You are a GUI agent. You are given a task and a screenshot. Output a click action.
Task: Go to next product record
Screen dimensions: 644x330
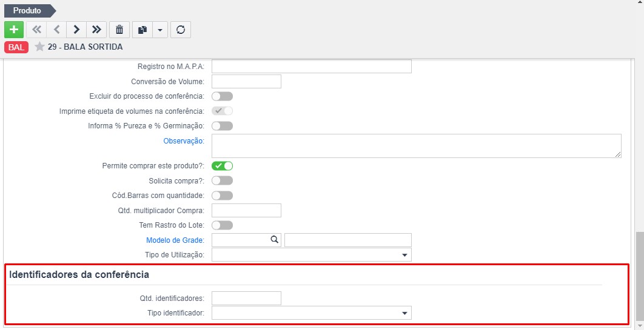coord(76,30)
